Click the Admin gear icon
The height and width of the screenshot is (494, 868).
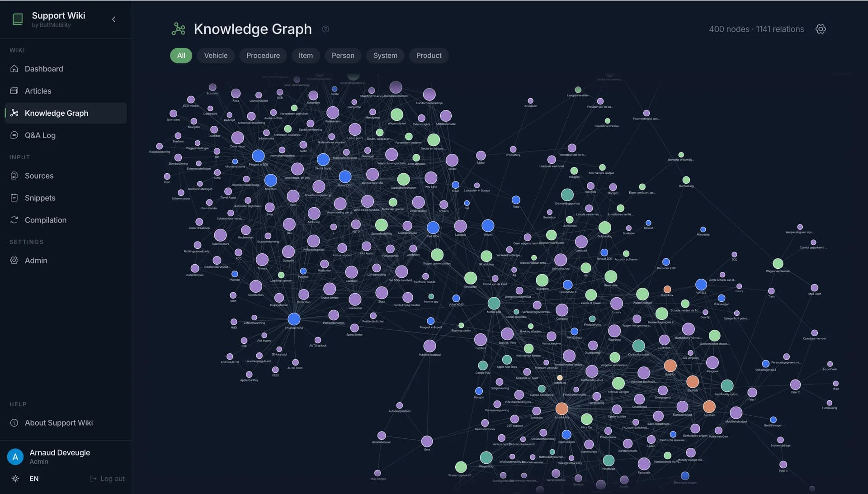coord(14,261)
